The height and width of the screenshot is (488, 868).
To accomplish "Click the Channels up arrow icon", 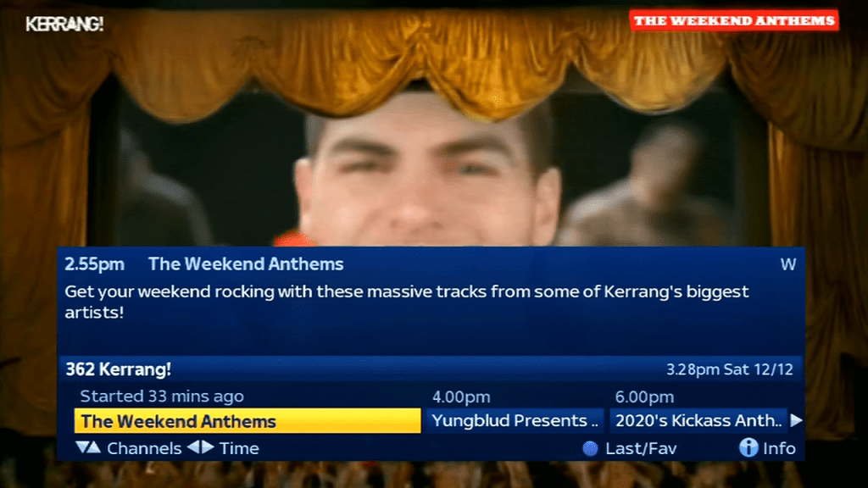I will tap(94, 447).
